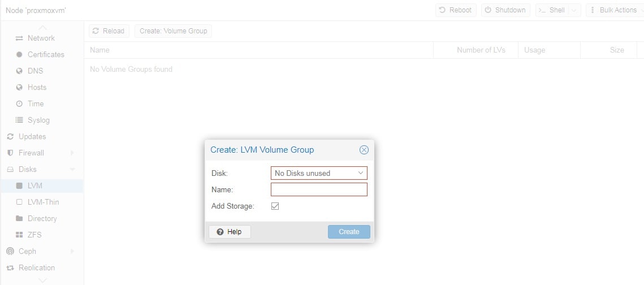644x285 pixels.
Task: Focus the volume group Name field
Action: [x=319, y=189]
